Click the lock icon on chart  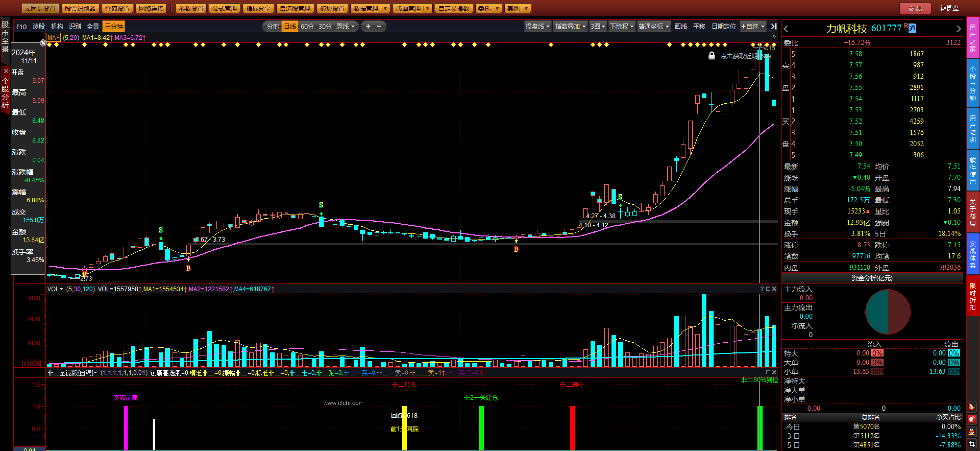click(x=712, y=56)
